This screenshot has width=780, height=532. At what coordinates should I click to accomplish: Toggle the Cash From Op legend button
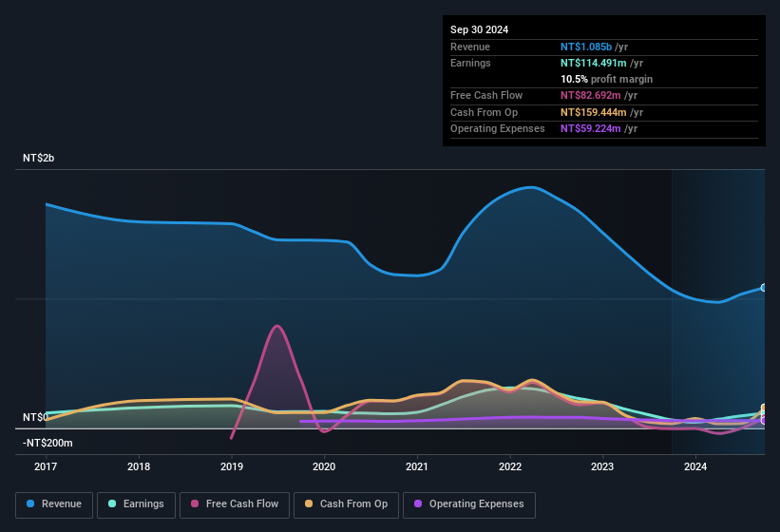click(x=346, y=504)
